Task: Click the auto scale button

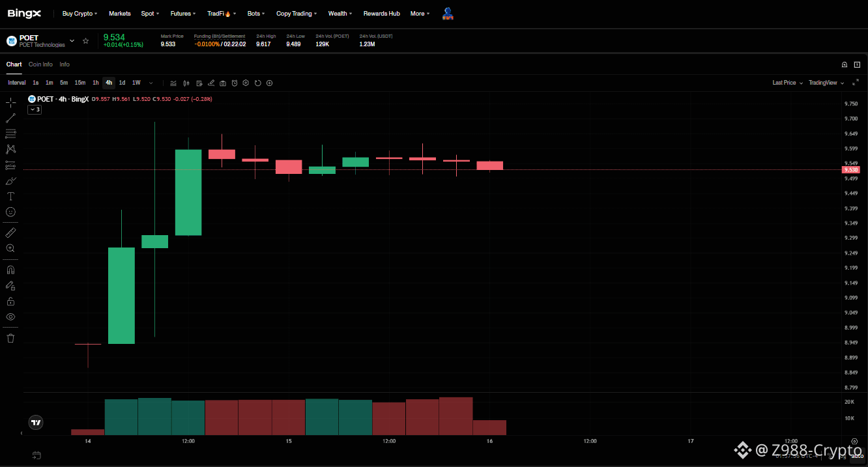Action: (x=857, y=456)
